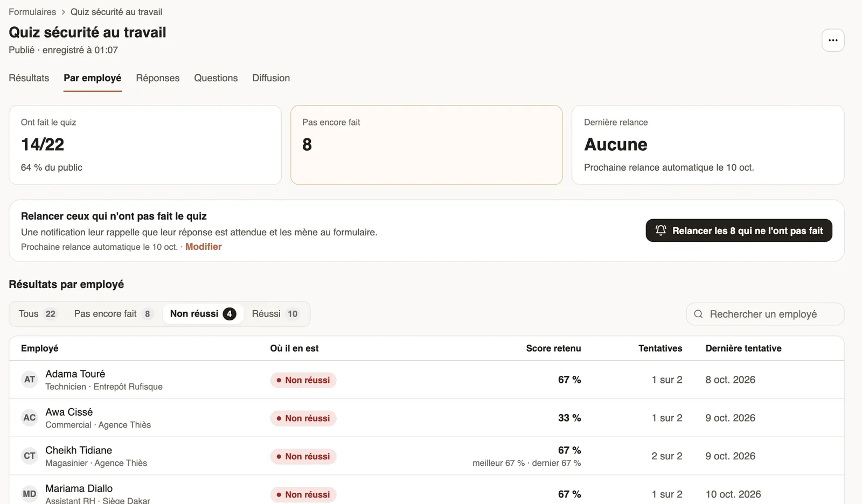Sort by the Employé column header
Screen dimensions: 862x504
pos(40,348)
